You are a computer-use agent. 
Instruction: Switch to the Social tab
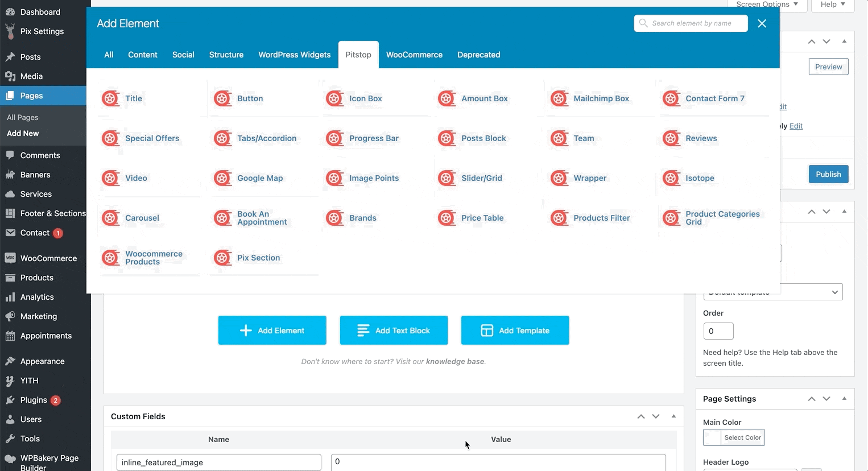pyautogui.click(x=183, y=55)
